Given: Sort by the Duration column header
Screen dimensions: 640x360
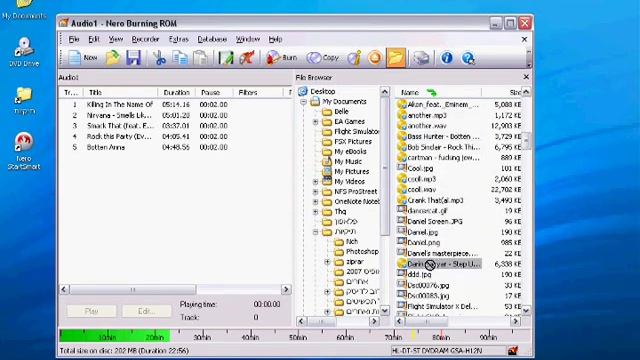Looking at the screenshot, I should (176, 93).
